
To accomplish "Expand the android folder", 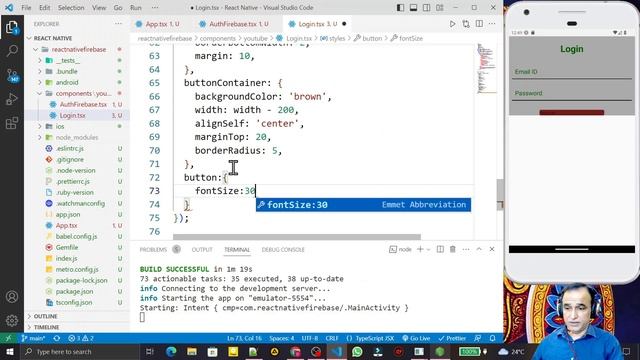I will (78, 82).
